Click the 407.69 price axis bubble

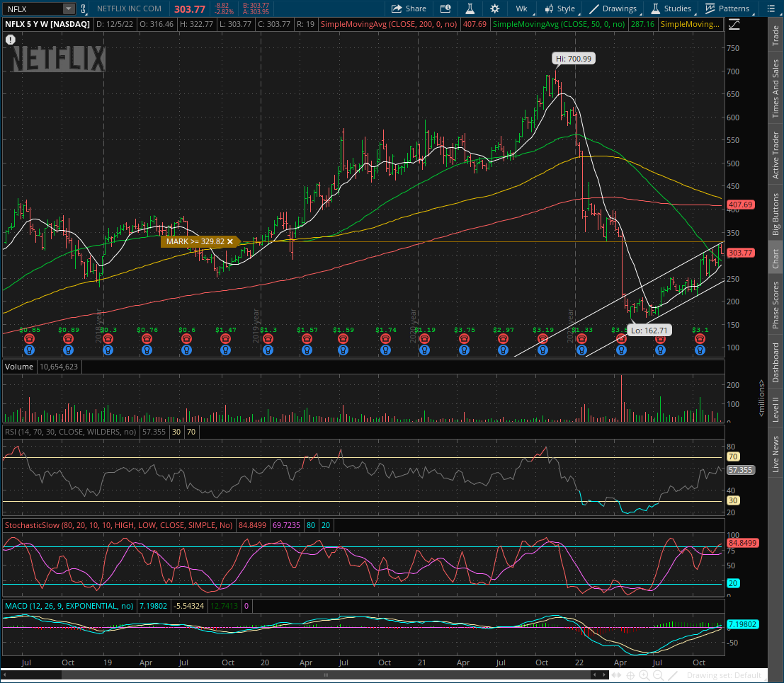coord(741,205)
